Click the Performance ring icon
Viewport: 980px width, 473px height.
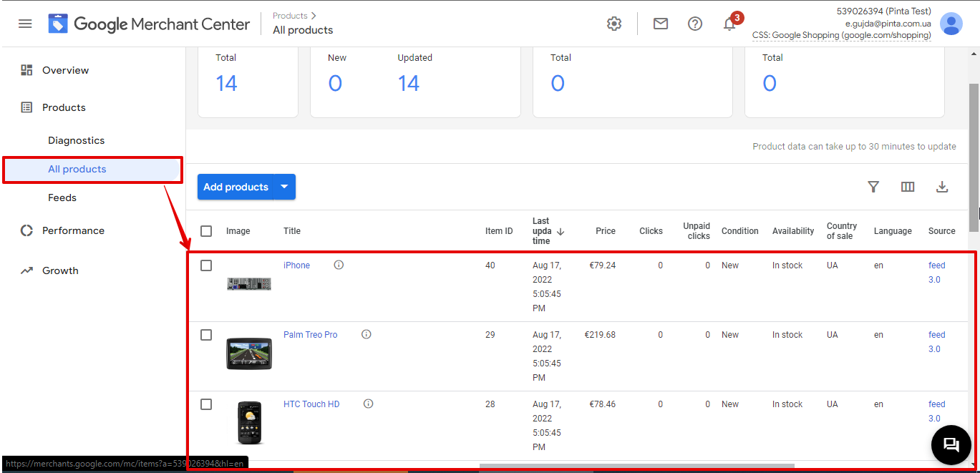tap(26, 230)
